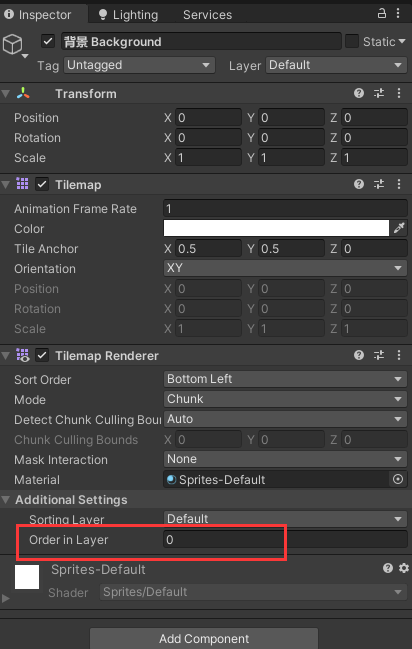Collapse the Additional Settings foldout

pos(5,500)
